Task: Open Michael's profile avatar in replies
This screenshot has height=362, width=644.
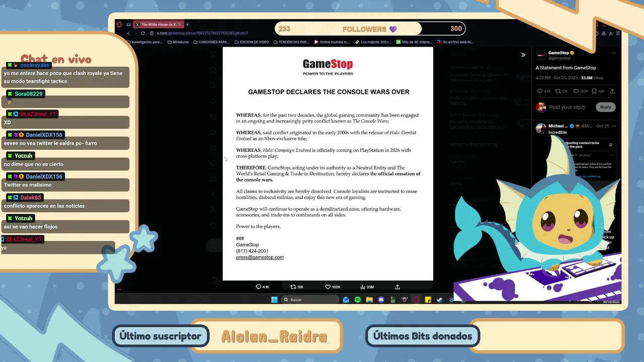Action: 541,128
